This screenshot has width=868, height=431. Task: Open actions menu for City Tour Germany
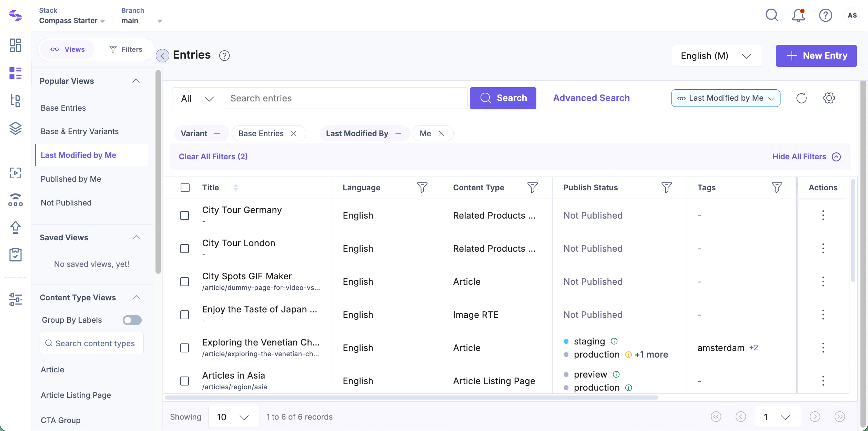coord(823,215)
